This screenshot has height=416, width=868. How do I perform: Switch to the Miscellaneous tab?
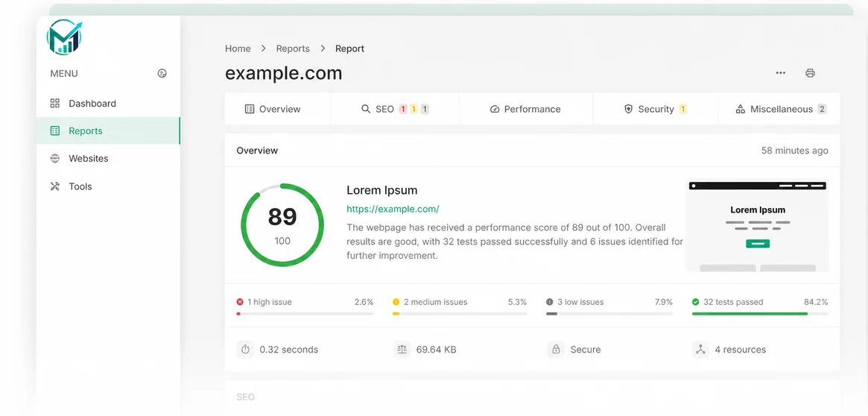click(779, 109)
